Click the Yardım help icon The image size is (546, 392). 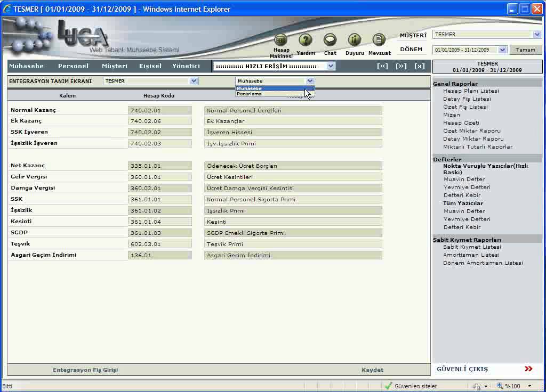point(306,40)
